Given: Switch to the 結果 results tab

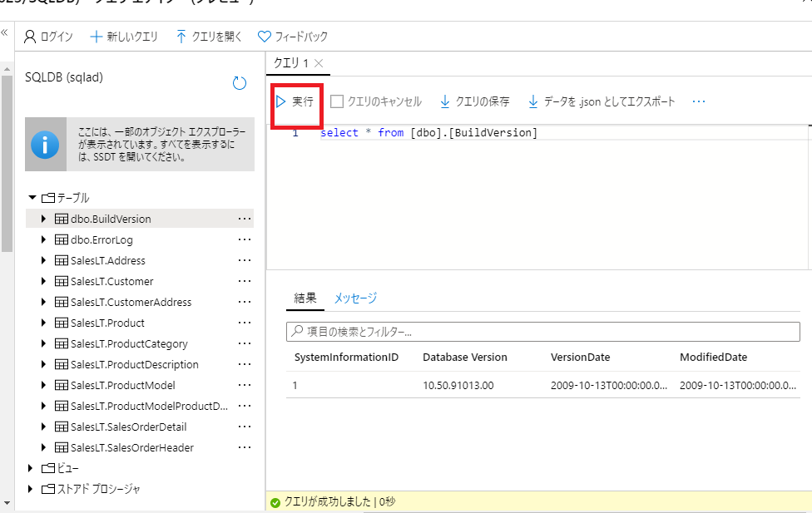Looking at the screenshot, I should 305,298.
